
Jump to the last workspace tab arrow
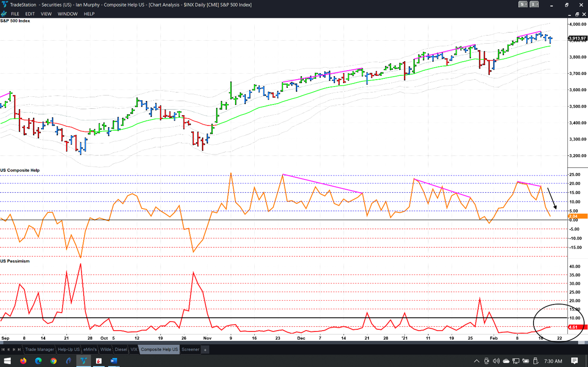[19, 350]
